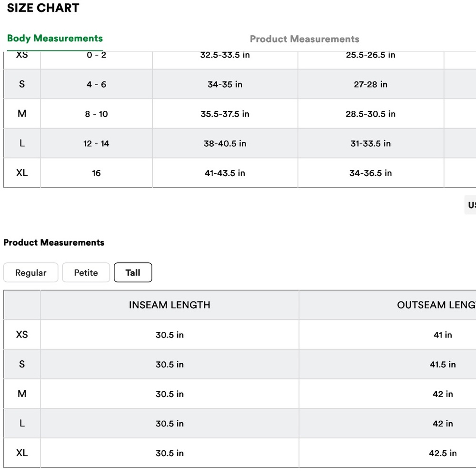Screen dimensions: 476x476
Task: Select the Tall fit option
Action: [133, 273]
